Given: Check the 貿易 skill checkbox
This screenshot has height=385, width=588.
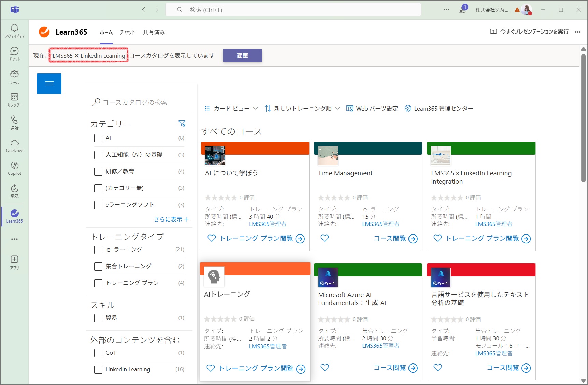Looking at the screenshot, I should [x=98, y=318].
